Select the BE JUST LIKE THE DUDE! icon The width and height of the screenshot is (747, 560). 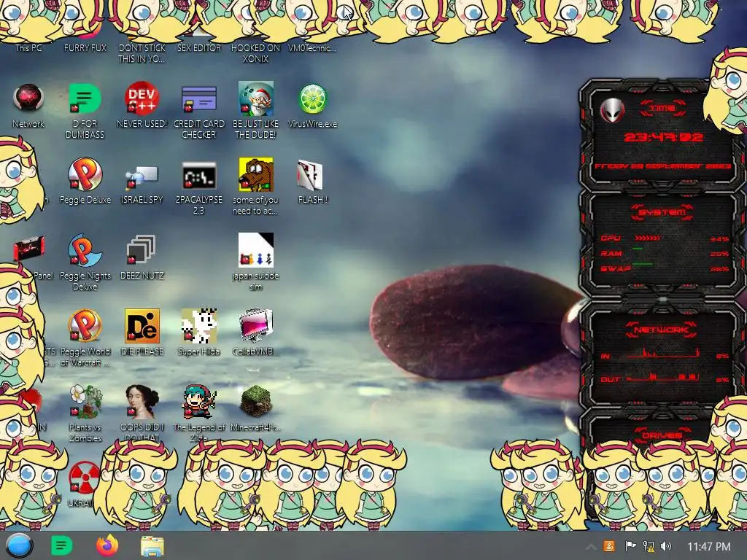tap(255, 98)
